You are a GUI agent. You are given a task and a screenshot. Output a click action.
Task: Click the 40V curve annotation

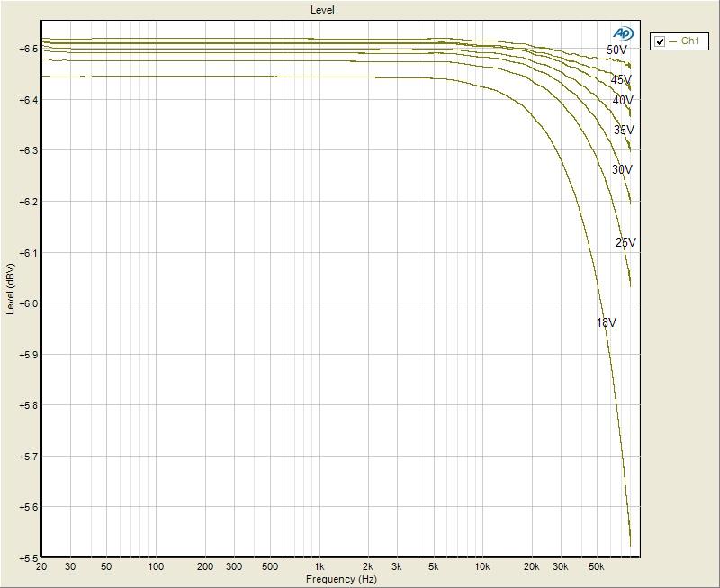pyautogui.click(x=623, y=100)
